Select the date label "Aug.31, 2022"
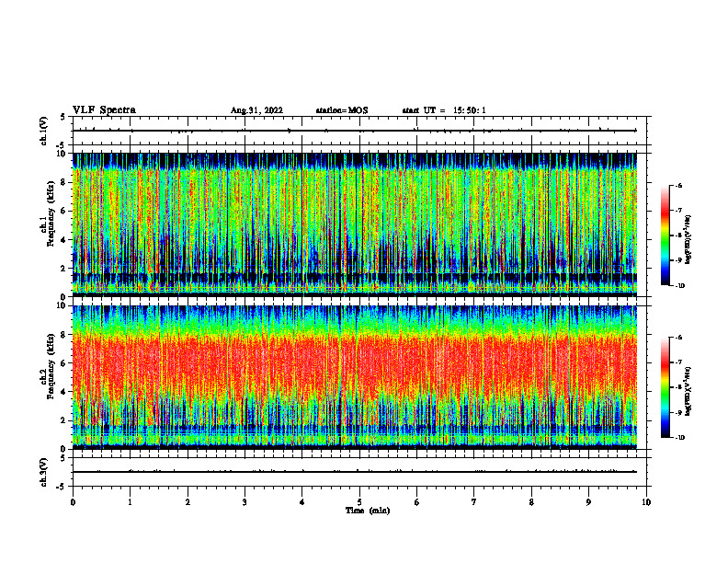Screen dimensions: 728x563 [256, 110]
